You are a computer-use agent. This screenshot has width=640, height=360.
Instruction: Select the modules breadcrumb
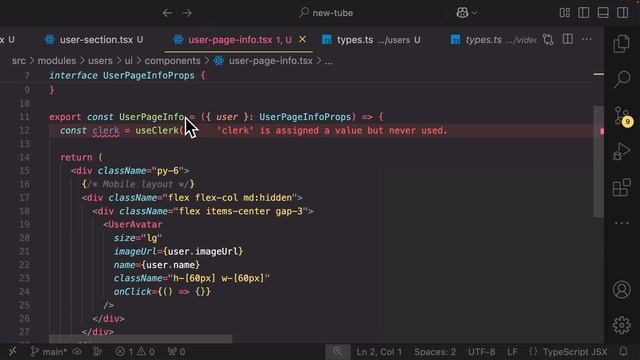point(57,61)
